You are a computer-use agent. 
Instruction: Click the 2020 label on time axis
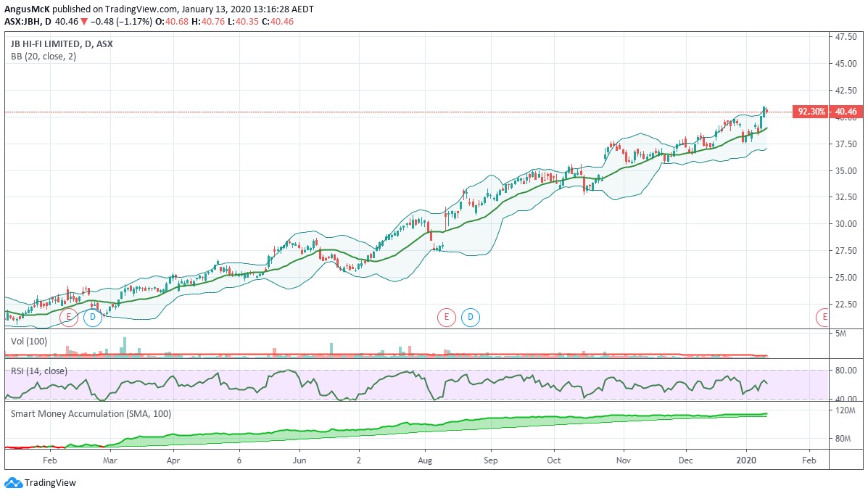point(747,460)
